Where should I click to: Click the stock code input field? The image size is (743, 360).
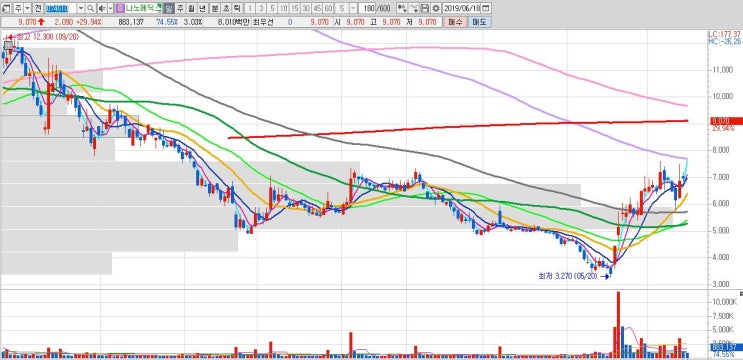(61, 9)
